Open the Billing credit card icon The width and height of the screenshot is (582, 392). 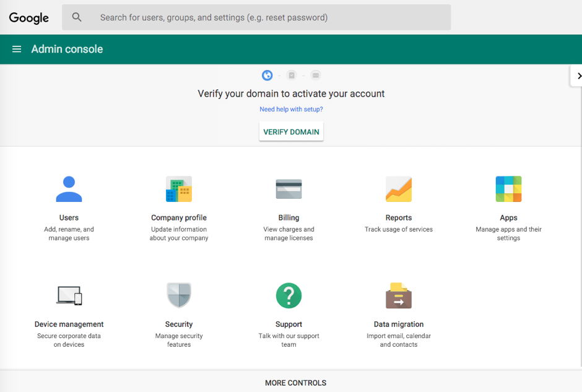tap(289, 189)
